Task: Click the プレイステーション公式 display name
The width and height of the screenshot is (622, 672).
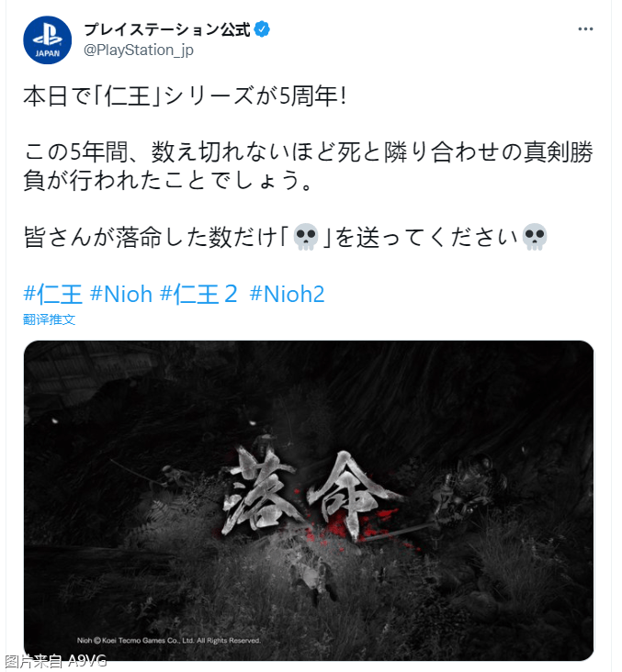Action: [167, 29]
